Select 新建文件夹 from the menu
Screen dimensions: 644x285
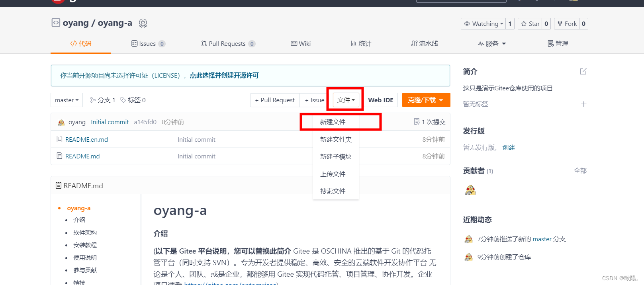(336, 139)
